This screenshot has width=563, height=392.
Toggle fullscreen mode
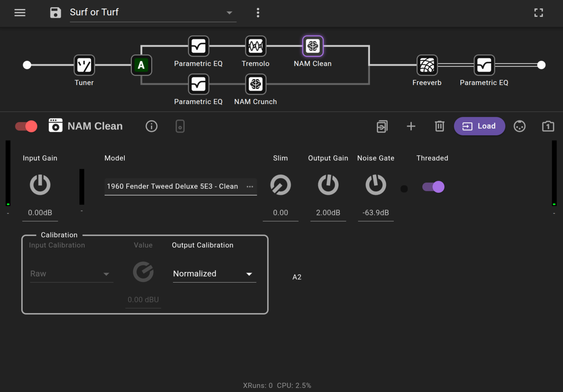click(538, 13)
